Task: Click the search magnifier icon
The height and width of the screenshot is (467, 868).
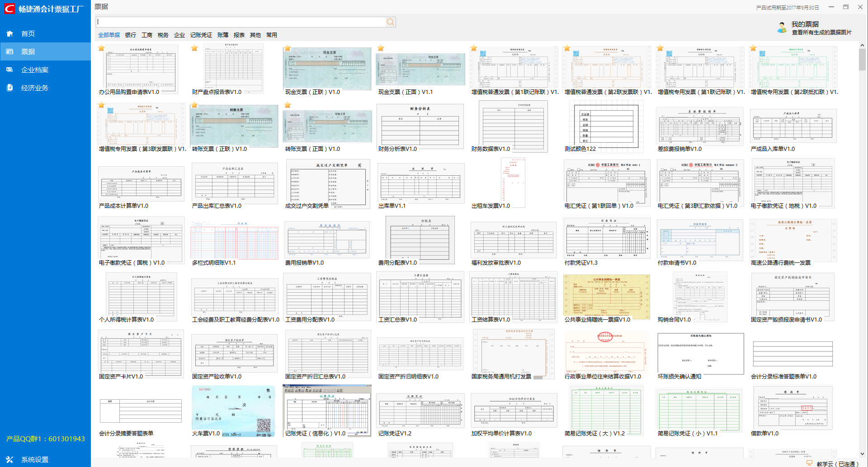Action: click(391, 22)
